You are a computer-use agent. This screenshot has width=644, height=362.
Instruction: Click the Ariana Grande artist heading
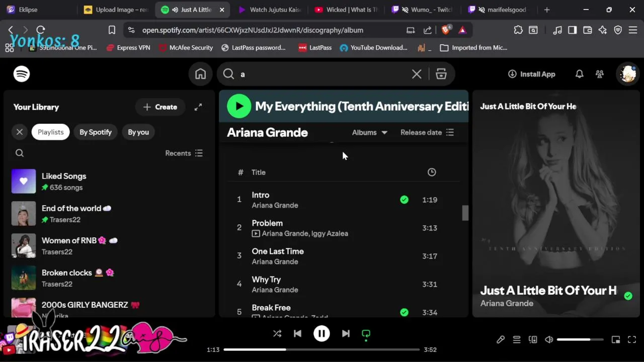(267, 132)
